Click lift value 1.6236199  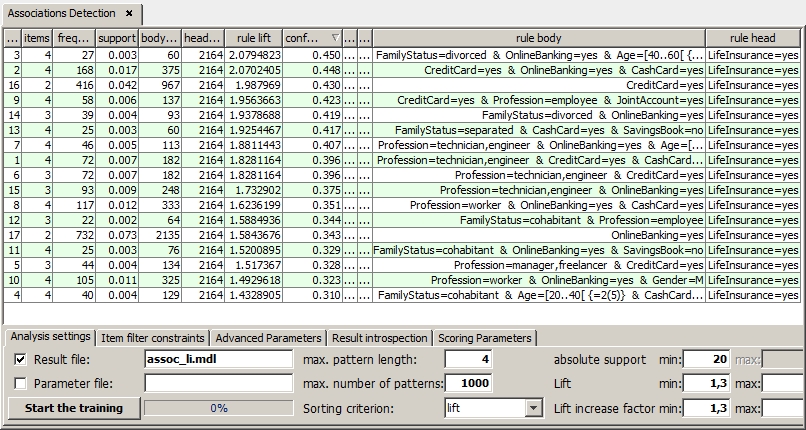point(254,205)
